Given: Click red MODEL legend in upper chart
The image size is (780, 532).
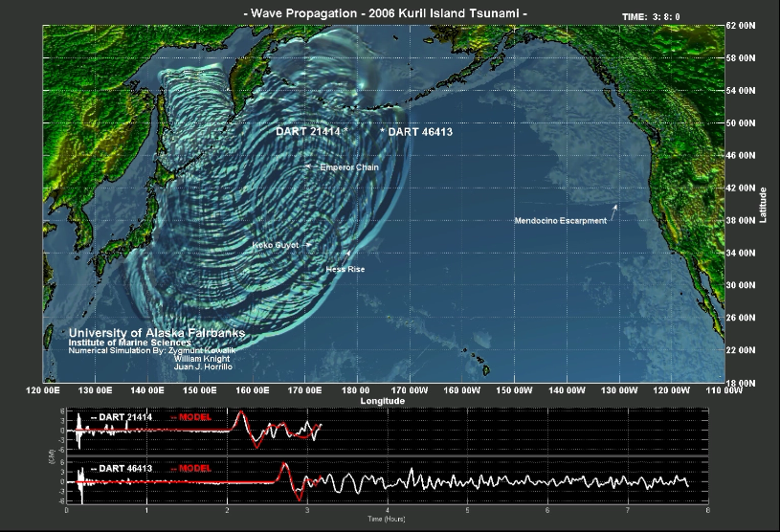Looking at the screenshot, I should pos(191,417).
